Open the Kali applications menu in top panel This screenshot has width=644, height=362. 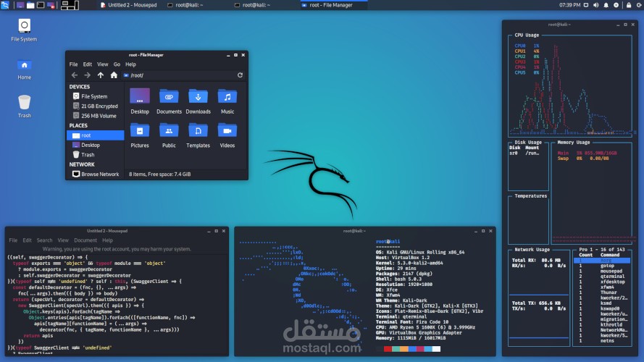5,5
